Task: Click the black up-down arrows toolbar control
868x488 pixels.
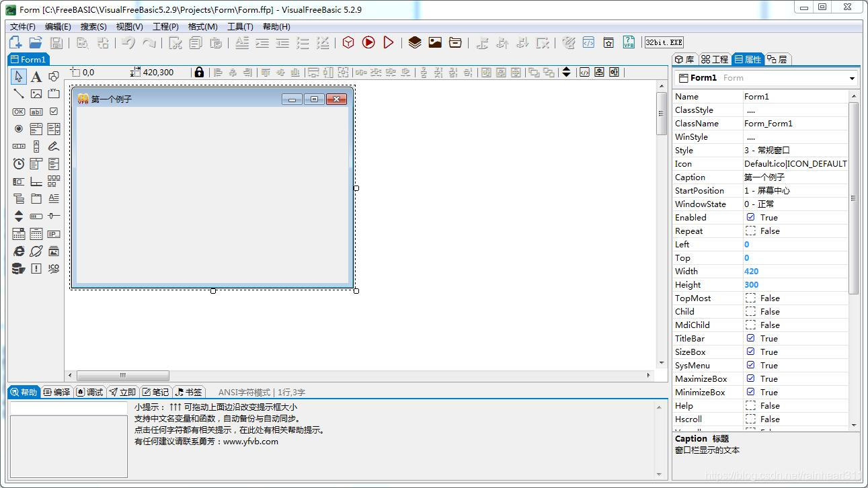Action: coord(566,72)
